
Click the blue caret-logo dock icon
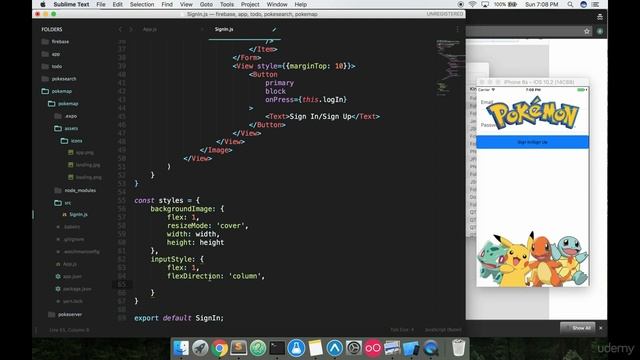click(335, 348)
